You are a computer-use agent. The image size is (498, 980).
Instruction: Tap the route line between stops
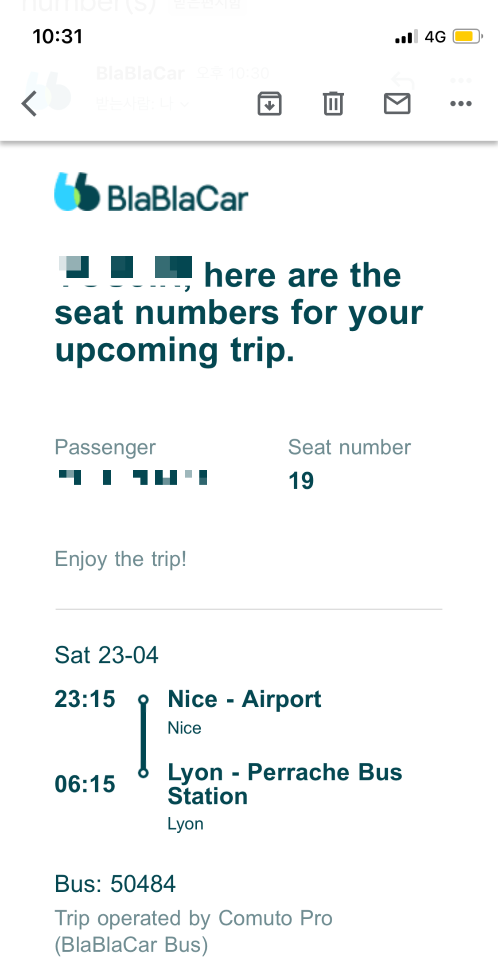tap(143, 736)
